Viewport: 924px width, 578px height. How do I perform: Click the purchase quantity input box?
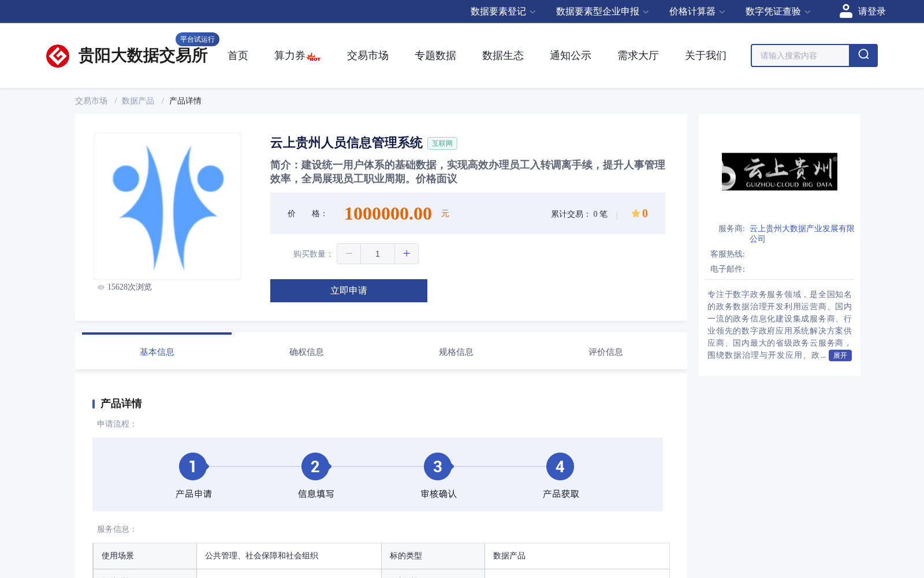[378, 254]
